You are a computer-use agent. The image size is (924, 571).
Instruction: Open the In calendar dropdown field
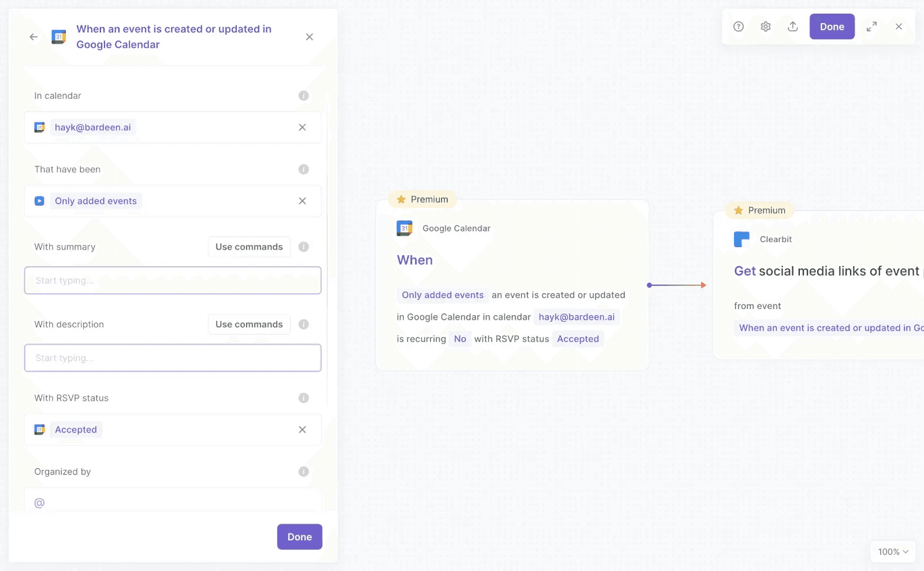coord(173,128)
